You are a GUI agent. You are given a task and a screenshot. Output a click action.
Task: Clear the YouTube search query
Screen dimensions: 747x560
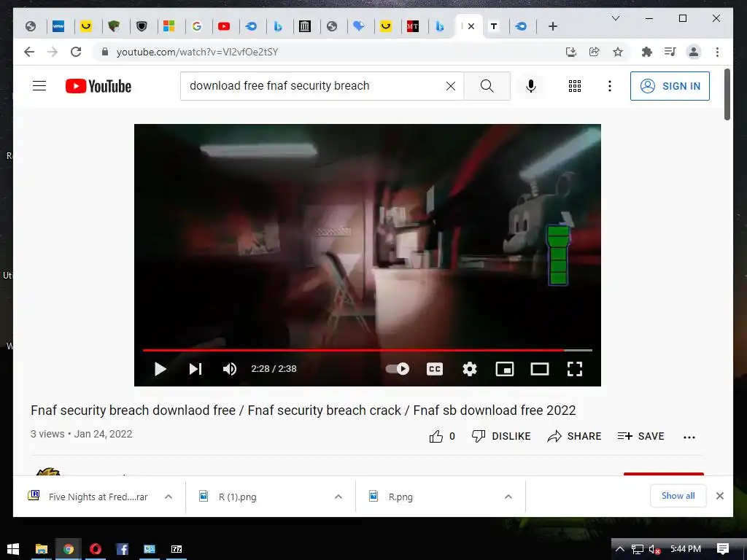pos(451,86)
